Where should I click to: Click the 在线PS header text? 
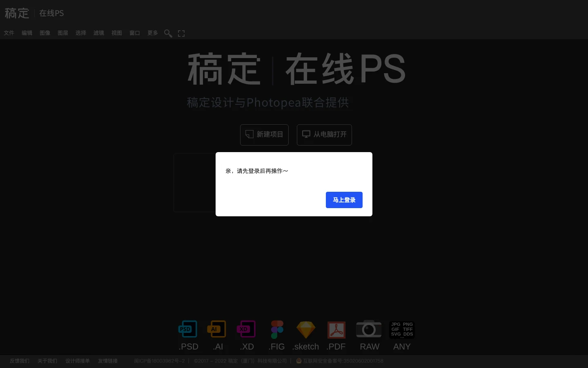point(51,13)
